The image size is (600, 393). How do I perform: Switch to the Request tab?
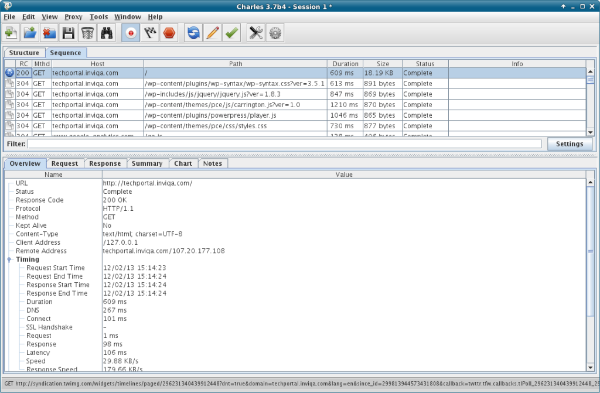tap(65, 164)
